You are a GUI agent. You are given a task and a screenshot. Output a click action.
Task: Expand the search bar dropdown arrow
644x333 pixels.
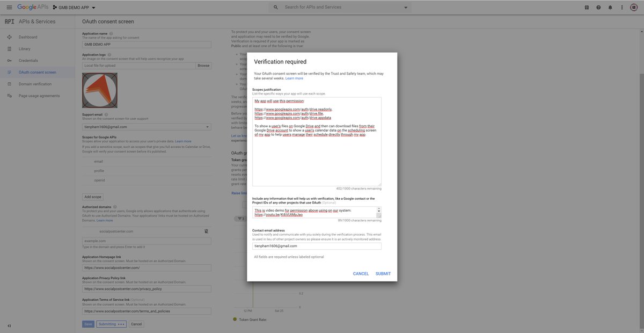click(405, 8)
